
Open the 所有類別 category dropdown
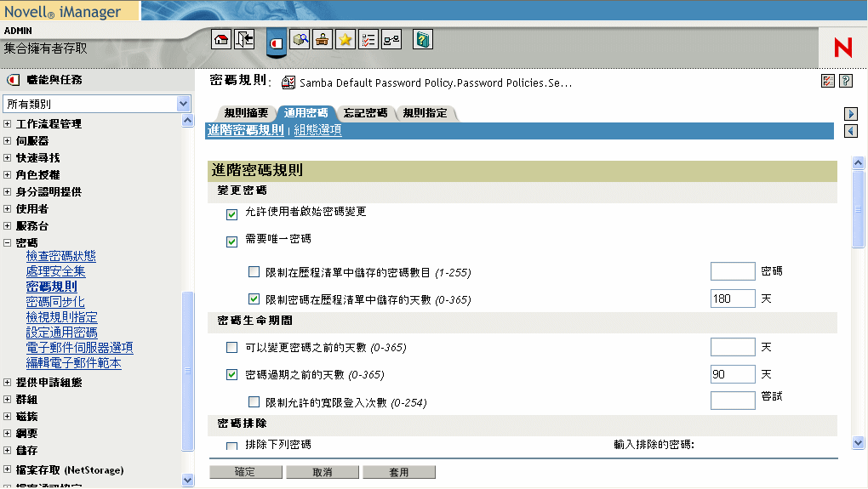pyautogui.click(x=97, y=104)
